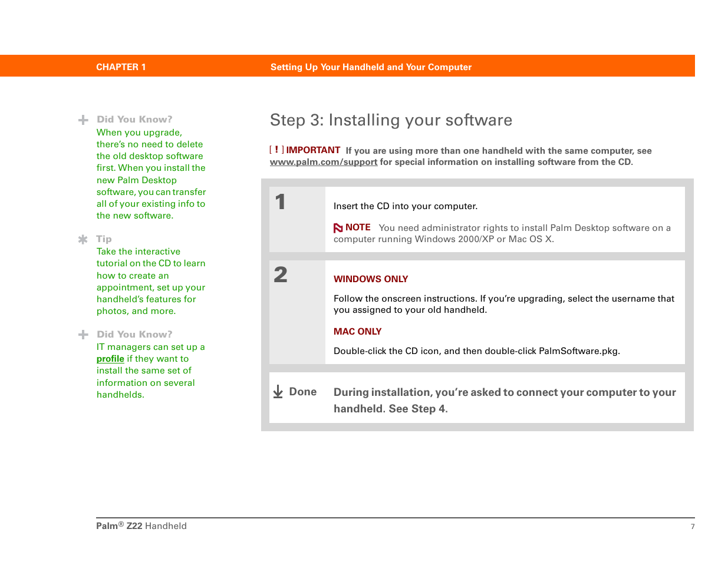Click footer text Palm Z22 Handheld

[141, 526]
